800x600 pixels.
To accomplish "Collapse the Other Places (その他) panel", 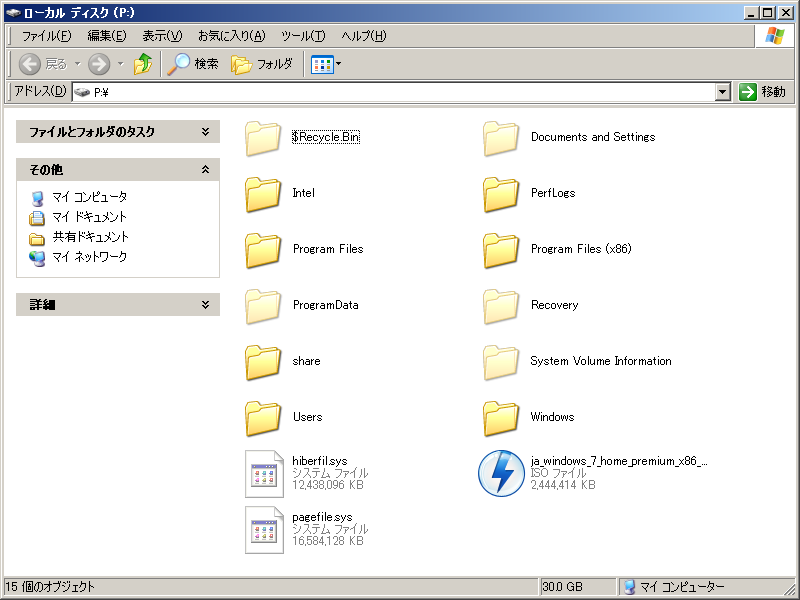I will (x=204, y=170).
